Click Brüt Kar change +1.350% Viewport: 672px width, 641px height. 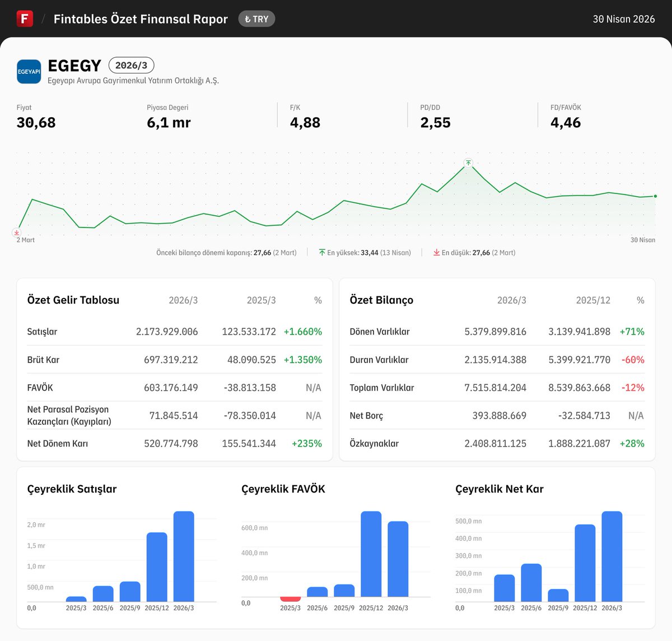(x=303, y=360)
